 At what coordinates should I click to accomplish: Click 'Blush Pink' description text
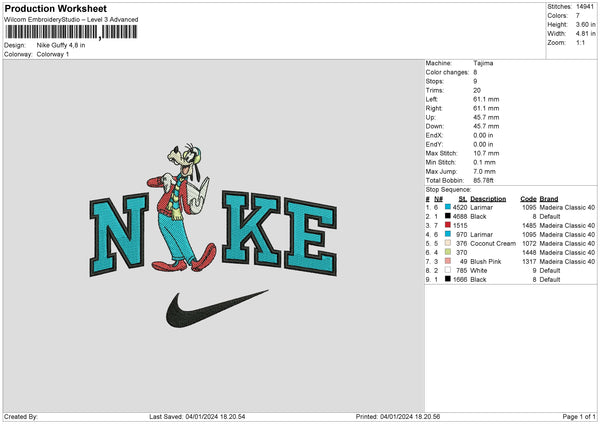click(486, 261)
